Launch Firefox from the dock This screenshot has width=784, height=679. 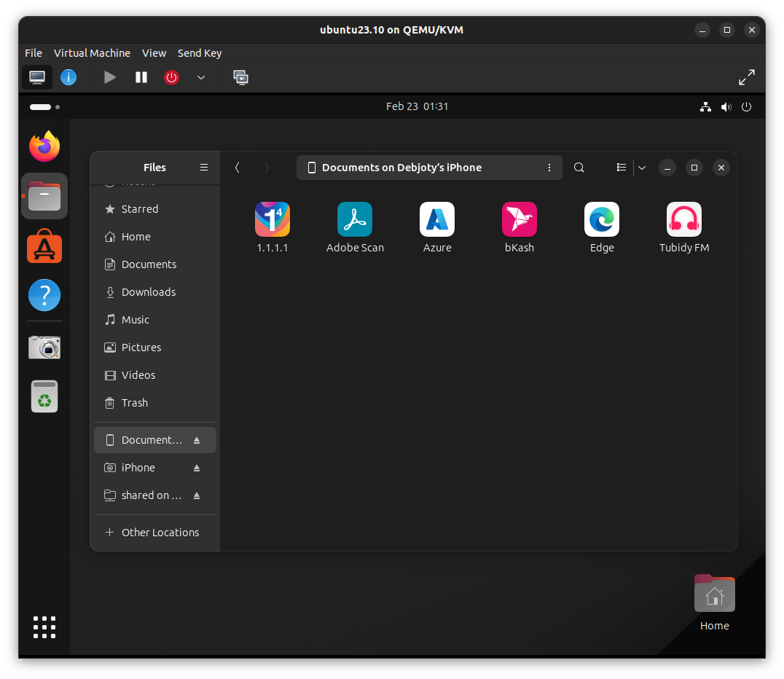pyautogui.click(x=44, y=146)
